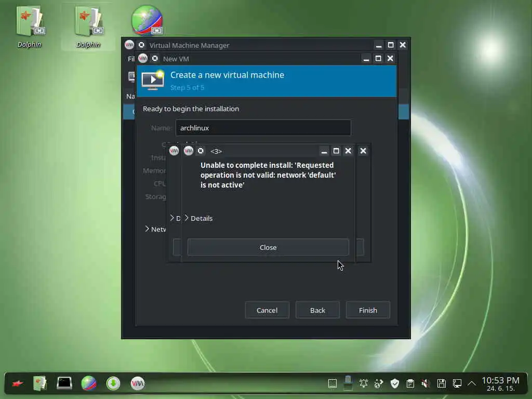Screen dimensions: 532x399
Task: Open the New VM window menu icon
Action: pyautogui.click(x=143, y=58)
